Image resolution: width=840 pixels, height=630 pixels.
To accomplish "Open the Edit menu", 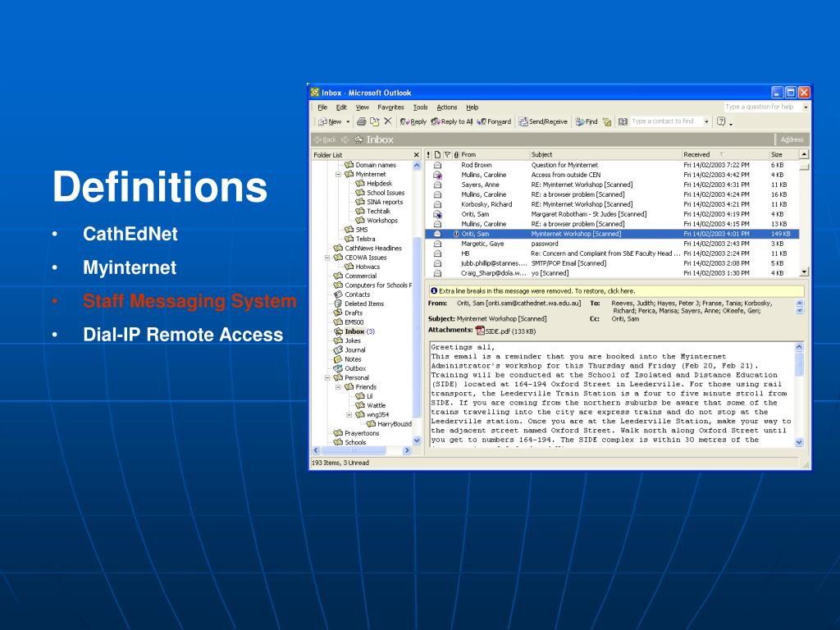I will click(341, 107).
